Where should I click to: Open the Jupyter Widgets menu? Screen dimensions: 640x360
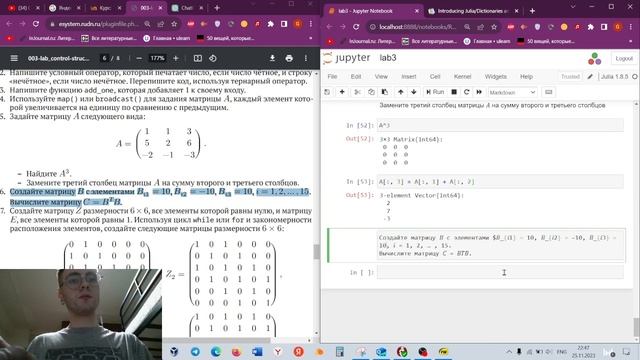tap(496, 76)
